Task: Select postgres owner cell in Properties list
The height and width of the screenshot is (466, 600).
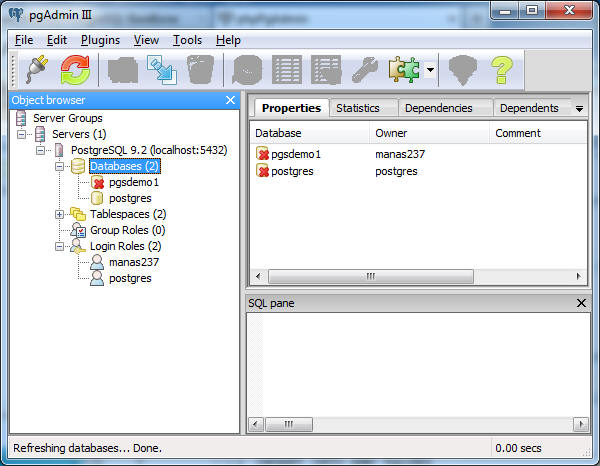Action: coord(396,171)
